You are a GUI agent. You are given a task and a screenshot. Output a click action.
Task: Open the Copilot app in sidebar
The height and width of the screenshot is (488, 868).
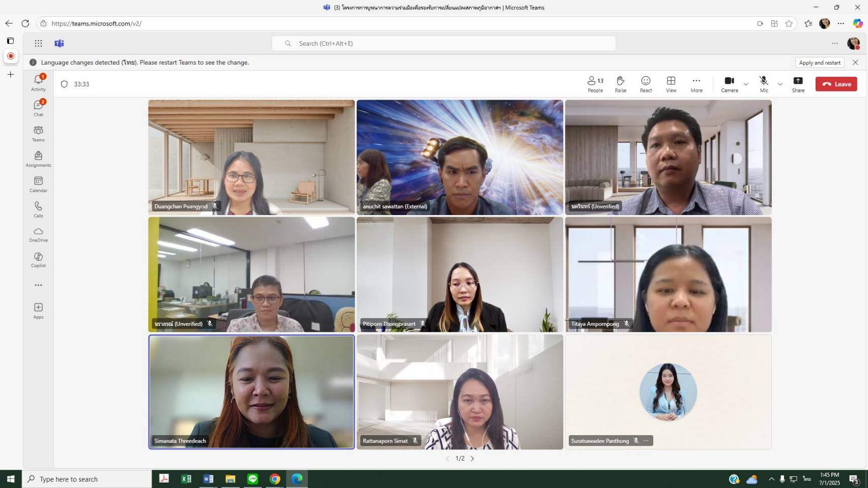tap(38, 259)
